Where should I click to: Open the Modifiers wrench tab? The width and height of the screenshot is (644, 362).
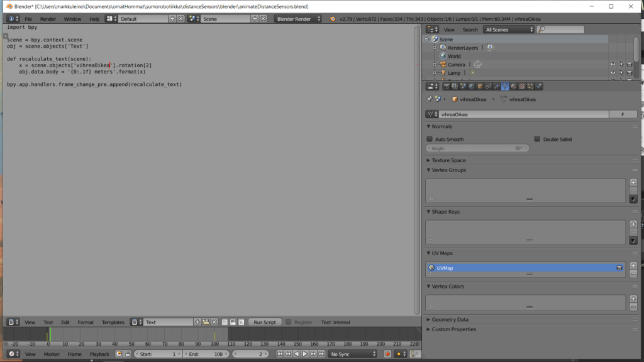[497, 86]
